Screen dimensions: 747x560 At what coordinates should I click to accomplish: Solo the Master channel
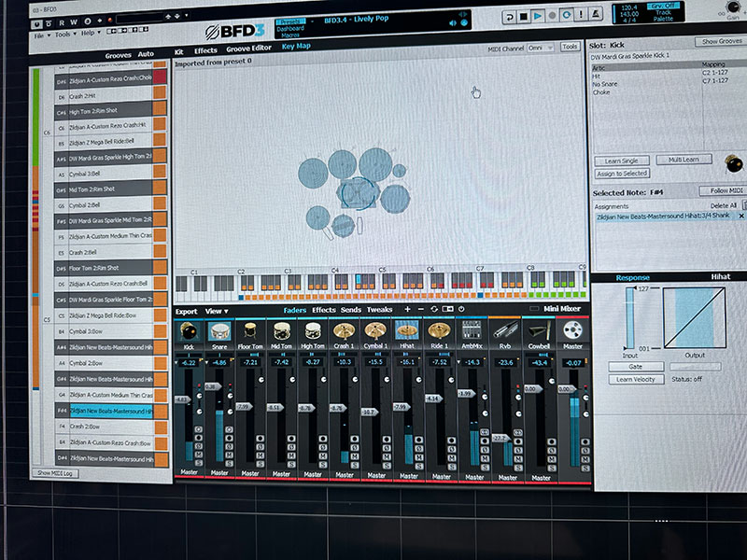[x=585, y=468]
